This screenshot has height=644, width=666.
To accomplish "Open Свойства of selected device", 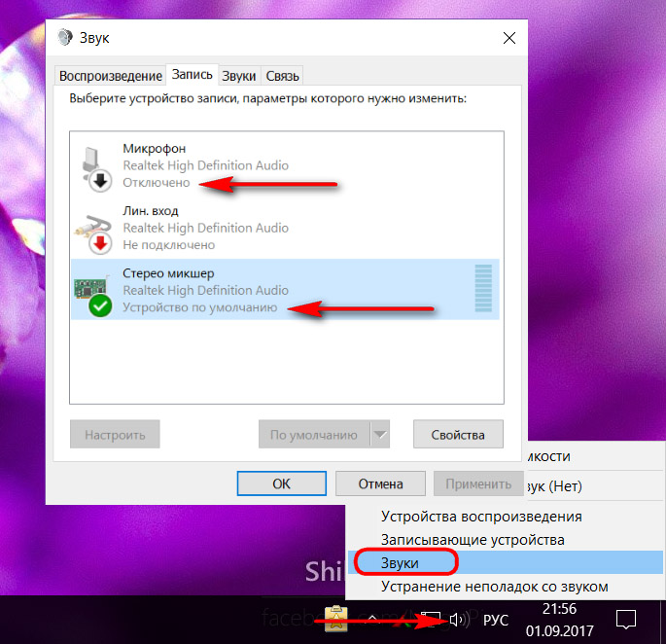I will coord(458,434).
